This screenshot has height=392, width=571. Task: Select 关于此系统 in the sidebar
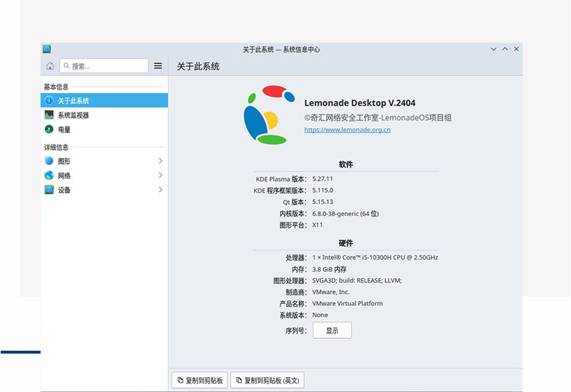[104, 100]
